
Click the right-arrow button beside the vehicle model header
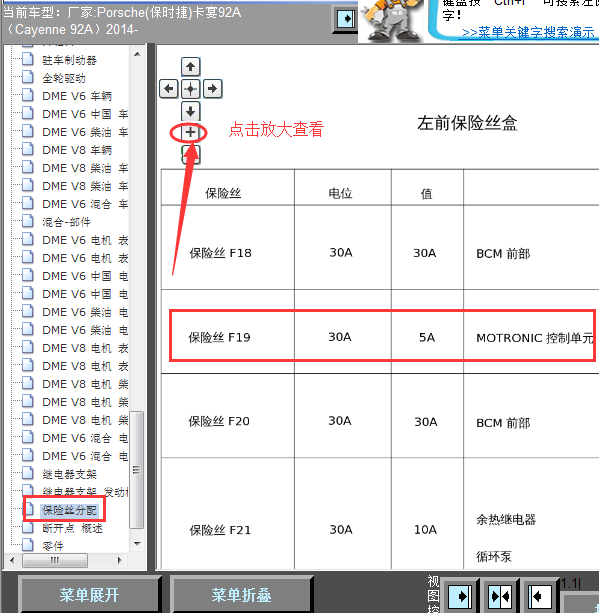(x=346, y=19)
